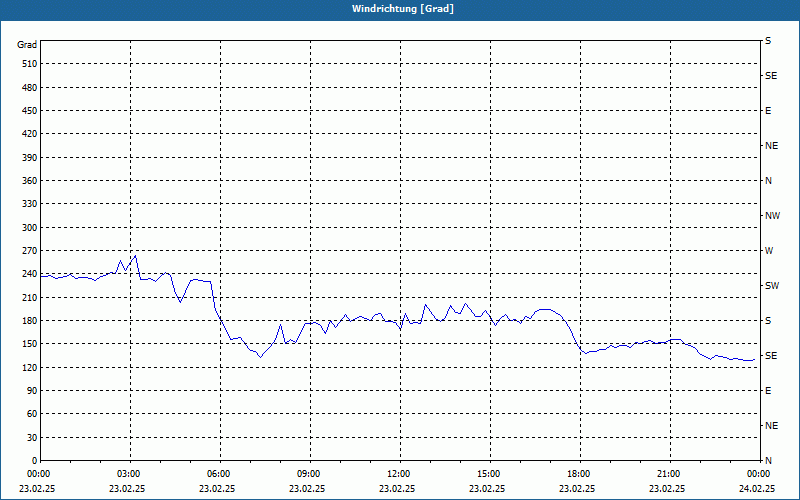Click the 09:00 time label
Viewport: 800px width, 500px height.
click(310, 474)
